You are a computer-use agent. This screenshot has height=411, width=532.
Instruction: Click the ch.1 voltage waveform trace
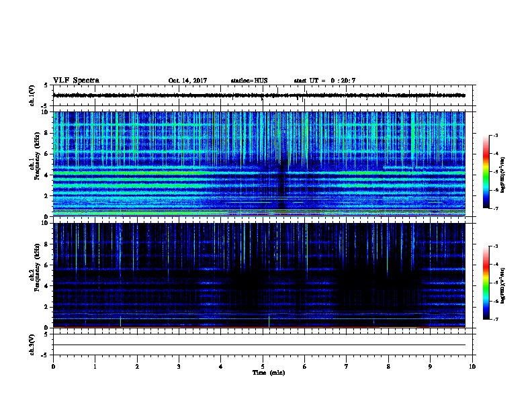pyautogui.click(x=259, y=95)
